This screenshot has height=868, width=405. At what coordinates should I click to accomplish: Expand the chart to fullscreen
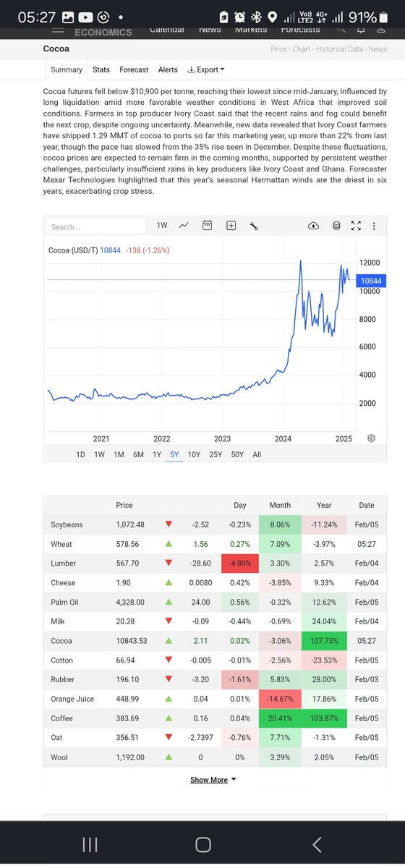click(x=355, y=226)
